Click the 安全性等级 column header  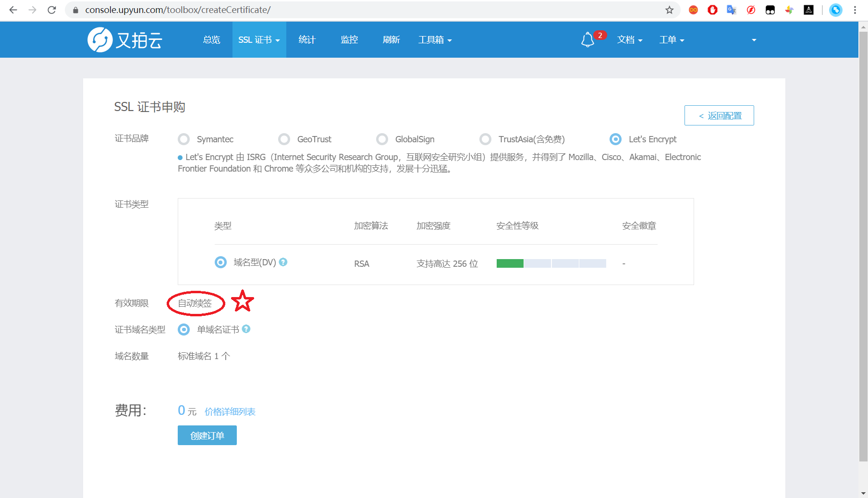click(517, 226)
